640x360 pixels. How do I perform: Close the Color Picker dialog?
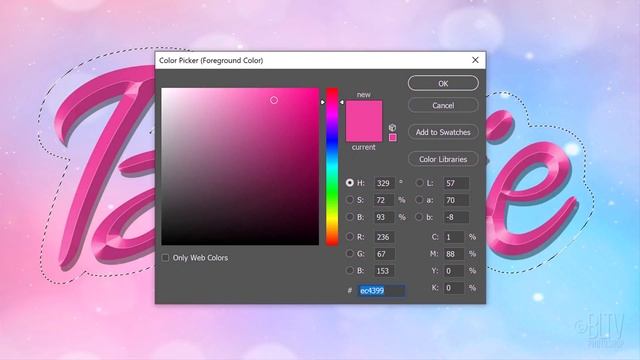(x=475, y=60)
